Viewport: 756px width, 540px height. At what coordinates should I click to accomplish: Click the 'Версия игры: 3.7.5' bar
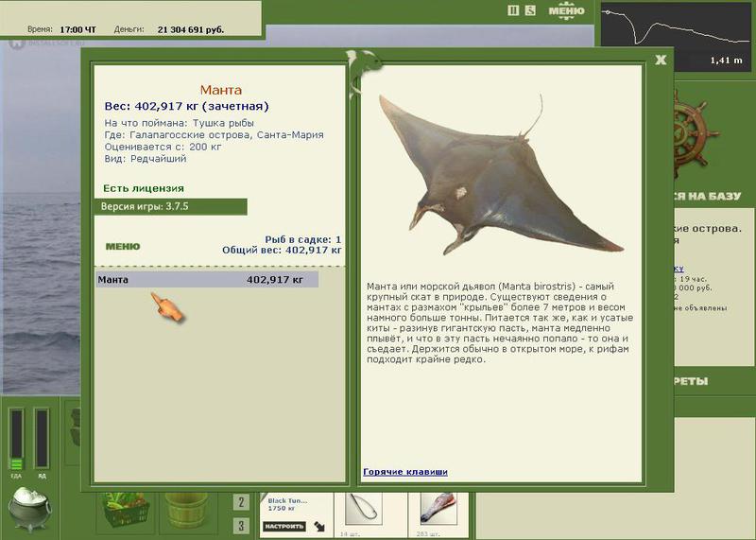click(x=171, y=206)
